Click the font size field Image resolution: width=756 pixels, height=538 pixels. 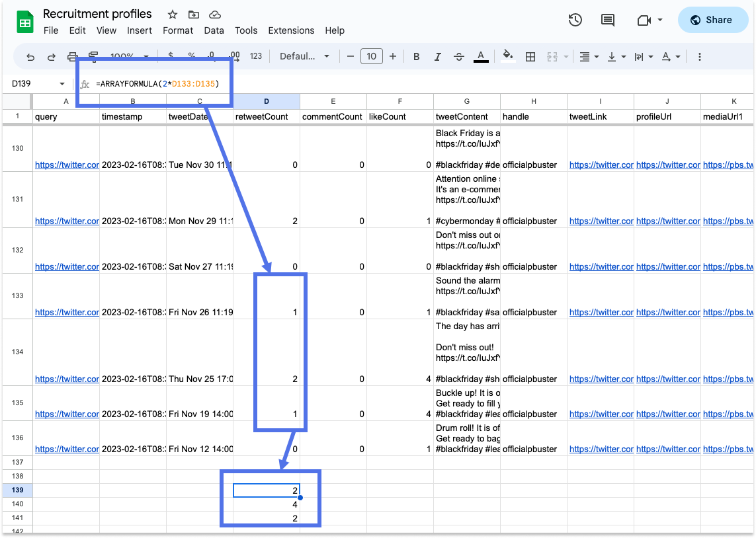pos(371,56)
